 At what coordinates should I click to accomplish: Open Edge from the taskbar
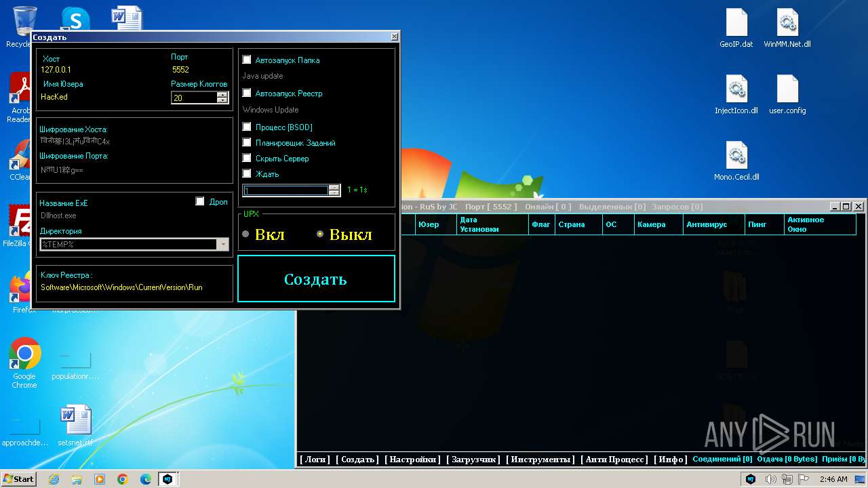[x=146, y=479]
